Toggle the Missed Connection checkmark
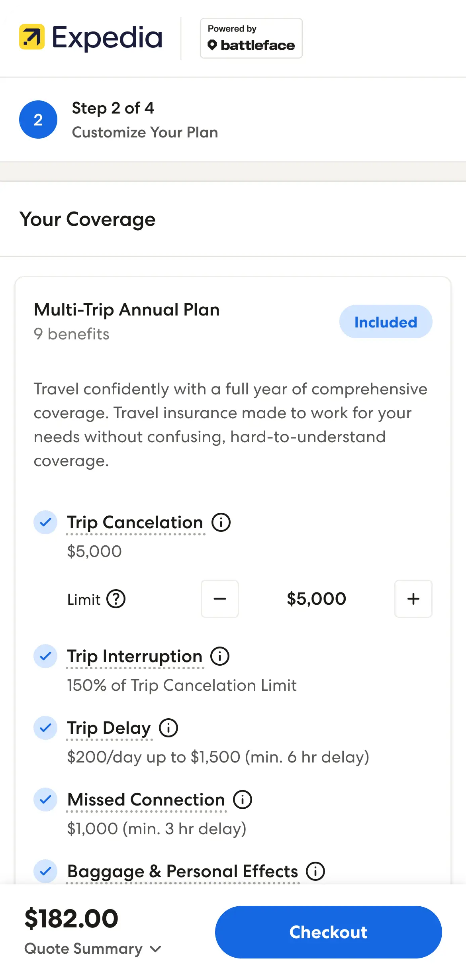Viewport: 466px width, 980px height. pos(45,800)
